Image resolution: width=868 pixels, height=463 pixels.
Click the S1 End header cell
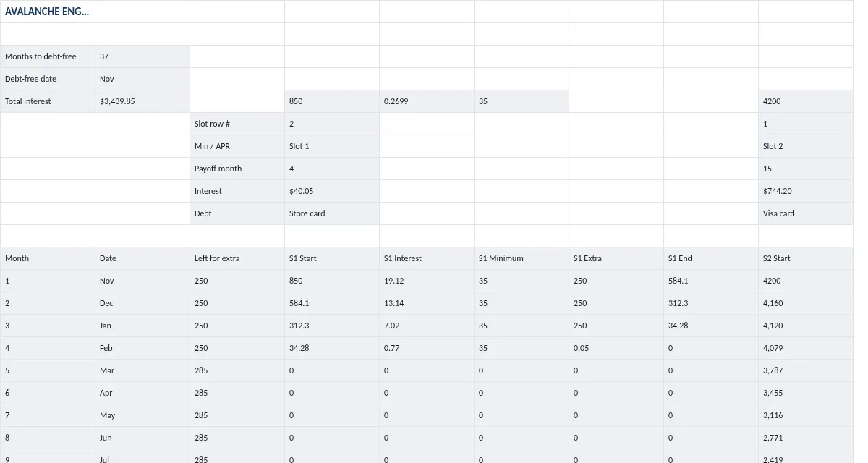[711, 258]
